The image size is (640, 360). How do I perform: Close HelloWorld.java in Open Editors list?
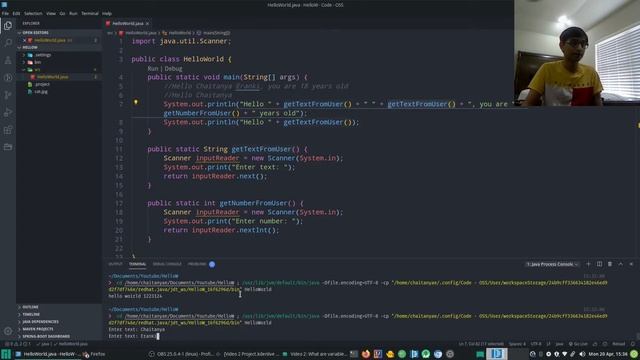(x=24, y=40)
